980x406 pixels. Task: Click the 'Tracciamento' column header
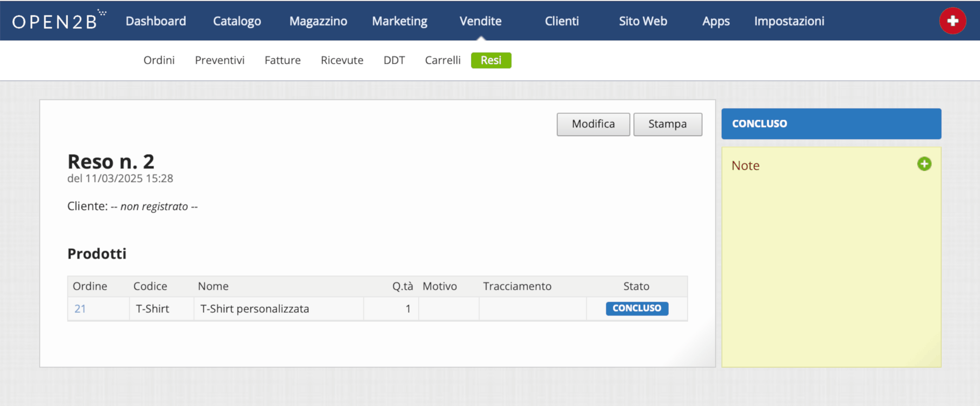517,286
